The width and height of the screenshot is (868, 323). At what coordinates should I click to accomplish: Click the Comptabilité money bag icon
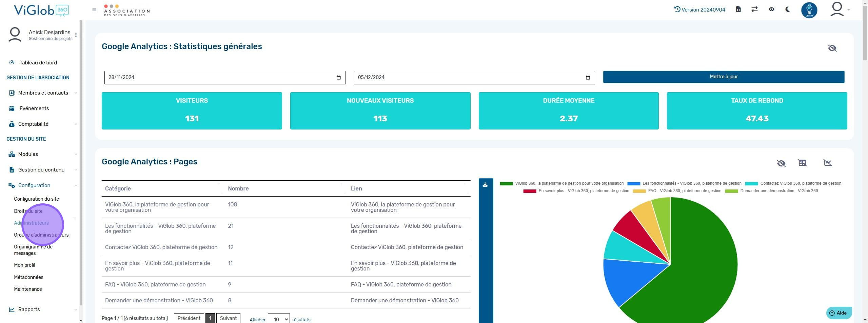pyautogui.click(x=12, y=124)
